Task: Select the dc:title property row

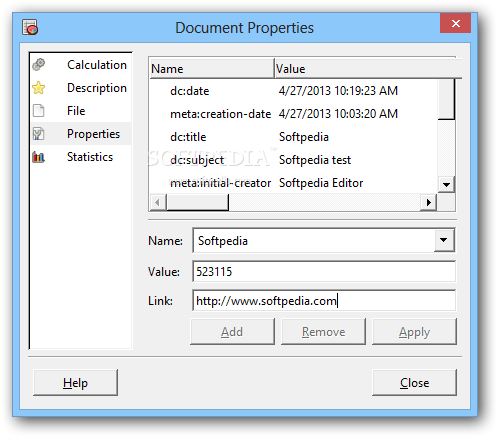Action: [293, 137]
